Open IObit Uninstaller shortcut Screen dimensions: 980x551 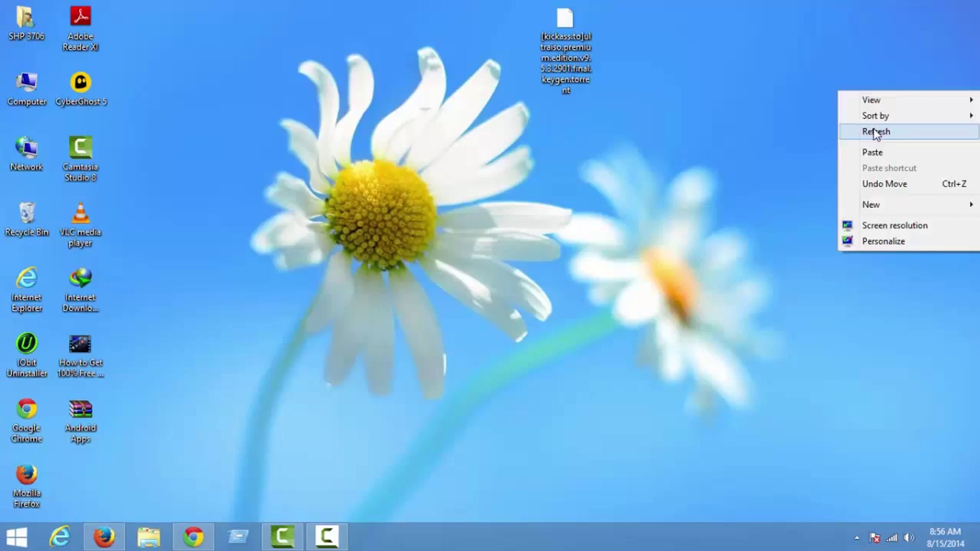click(27, 355)
